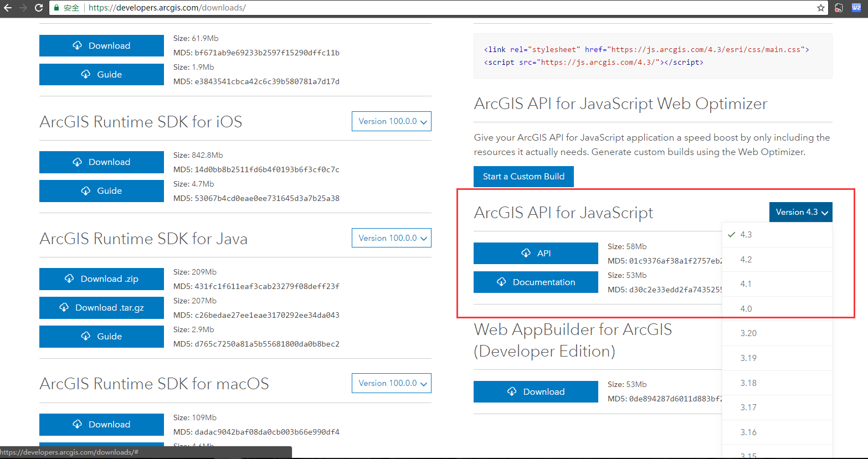Image resolution: width=868 pixels, height=459 pixels.
Task: Download the JavaScript API 58Mb
Action: click(536, 253)
